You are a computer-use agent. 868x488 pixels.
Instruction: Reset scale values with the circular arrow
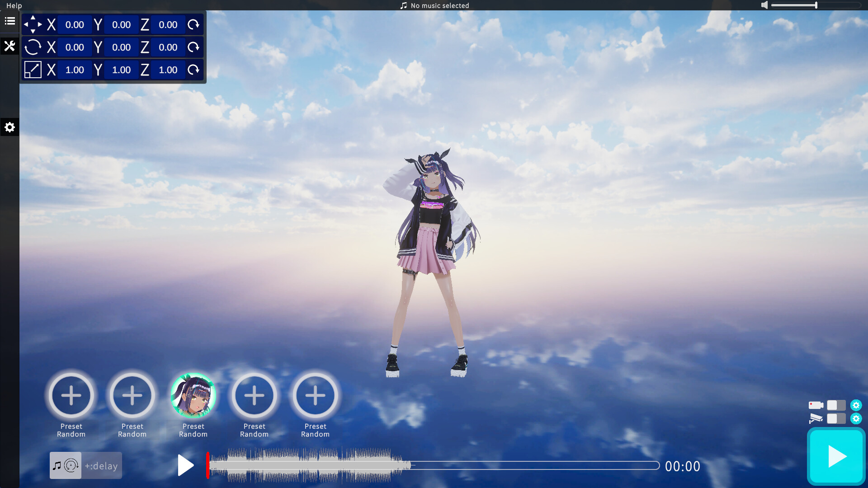click(193, 70)
